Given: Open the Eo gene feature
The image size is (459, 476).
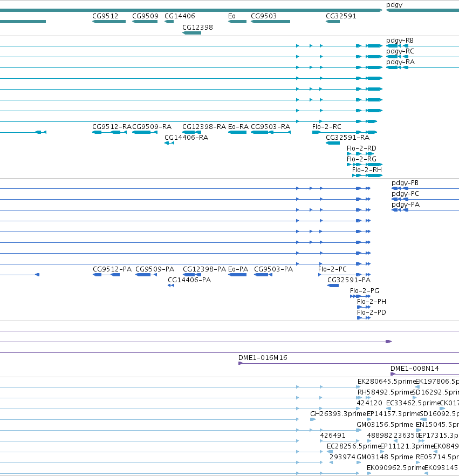Looking at the screenshot, I should tap(237, 22).
